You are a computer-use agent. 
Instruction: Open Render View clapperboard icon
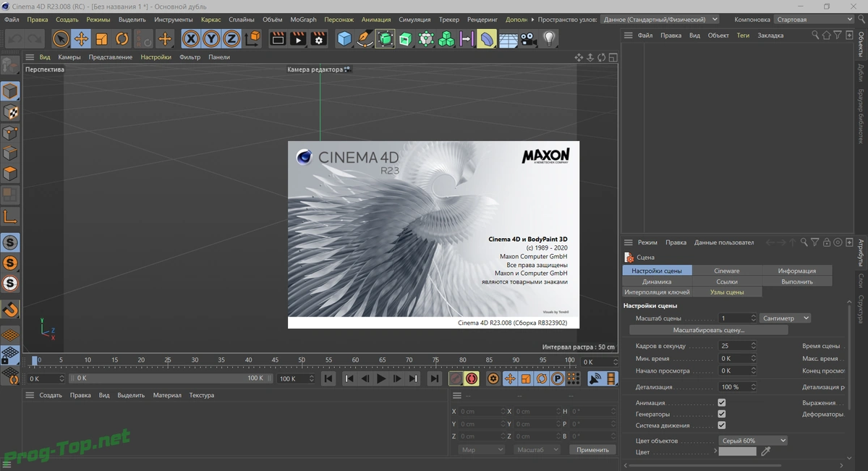pos(278,38)
